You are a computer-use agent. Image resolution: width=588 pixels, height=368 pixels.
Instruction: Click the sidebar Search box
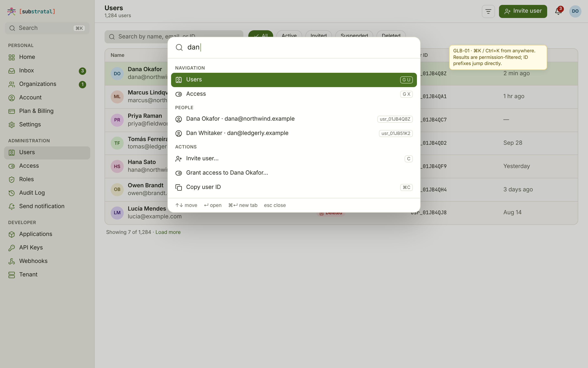click(x=47, y=28)
